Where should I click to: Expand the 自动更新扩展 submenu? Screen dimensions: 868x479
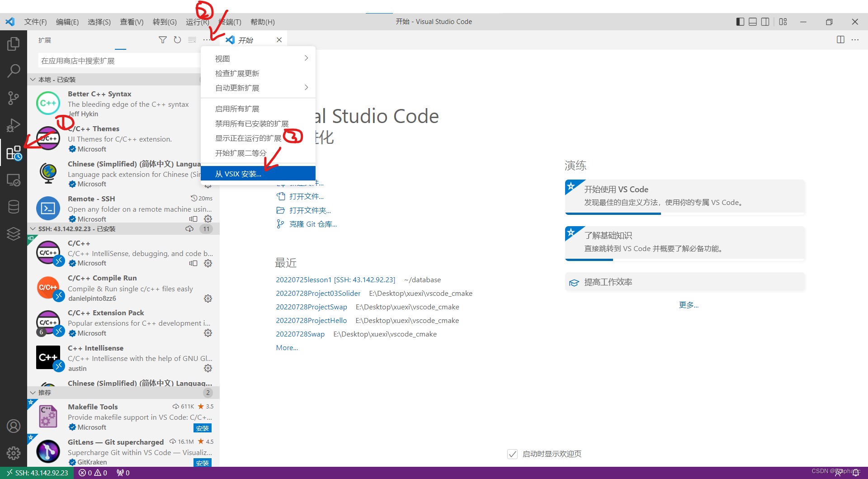pyautogui.click(x=258, y=88)
